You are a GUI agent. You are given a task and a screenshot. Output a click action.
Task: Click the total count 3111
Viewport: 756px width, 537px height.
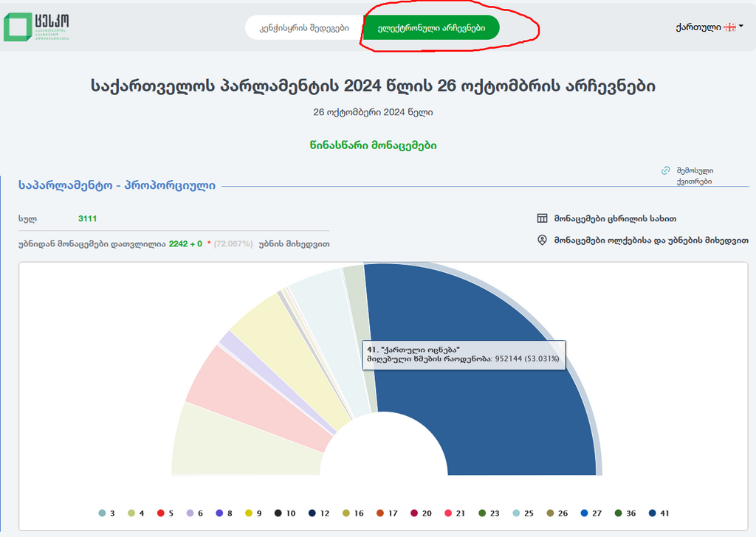click(87, 218)
